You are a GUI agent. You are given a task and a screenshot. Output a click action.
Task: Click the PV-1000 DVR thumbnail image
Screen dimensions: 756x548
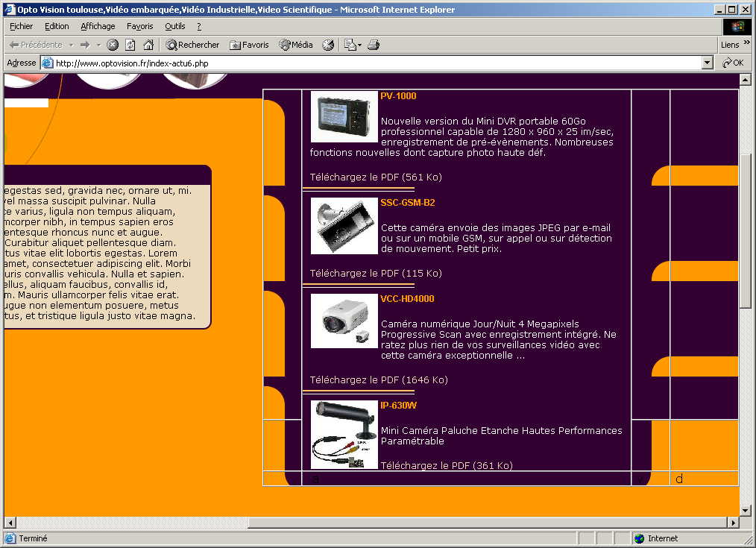344,116
